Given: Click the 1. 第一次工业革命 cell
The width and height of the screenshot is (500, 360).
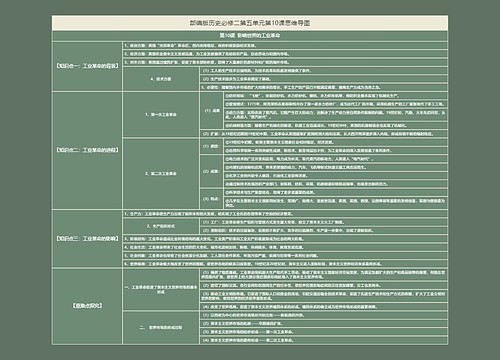Looking at the screenshot, I should tap(161, 114).
